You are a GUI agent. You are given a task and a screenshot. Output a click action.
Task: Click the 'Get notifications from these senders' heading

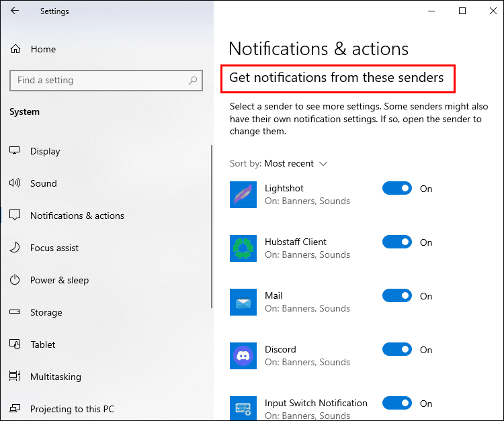pos(336,78)
